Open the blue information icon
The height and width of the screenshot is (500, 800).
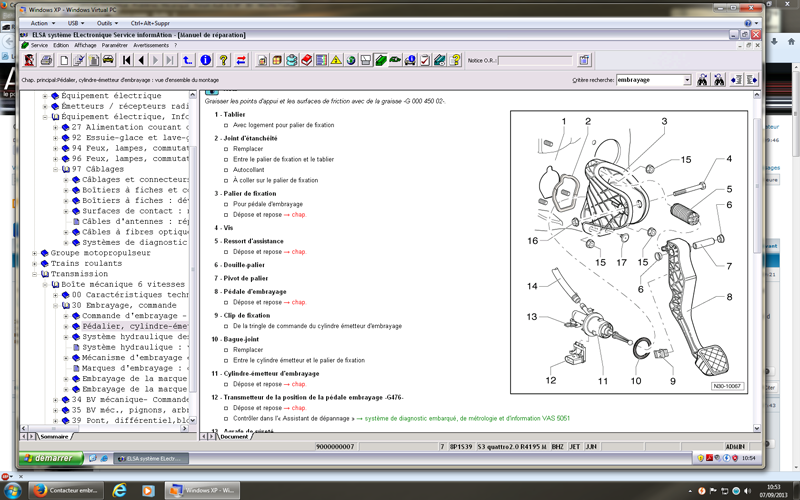206,60
